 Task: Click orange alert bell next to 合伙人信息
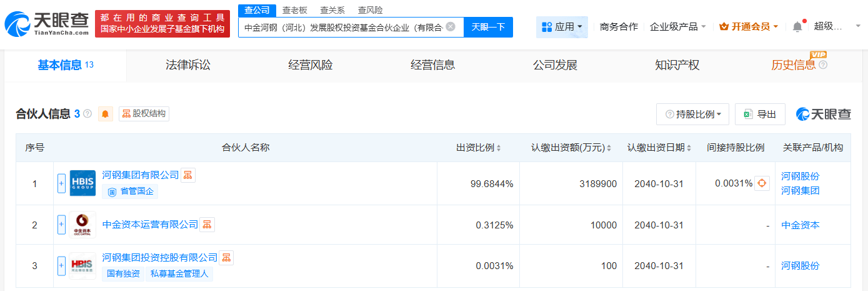(106, 114)
